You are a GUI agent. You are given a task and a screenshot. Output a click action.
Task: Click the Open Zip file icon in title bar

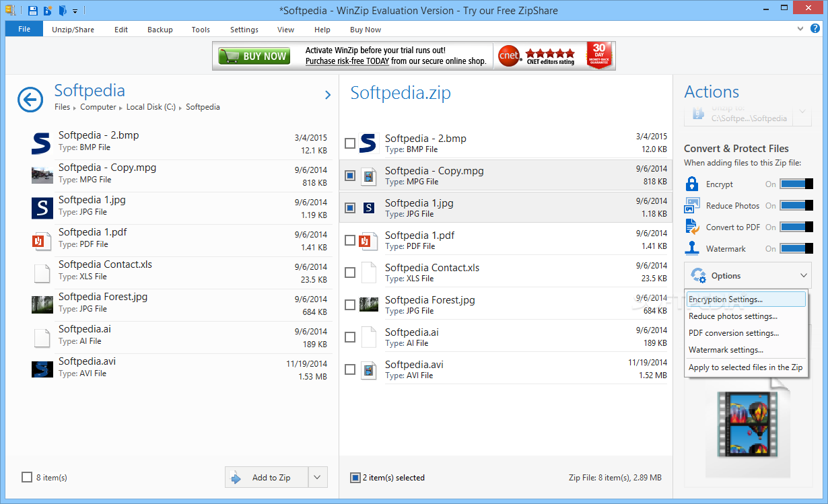63,10
